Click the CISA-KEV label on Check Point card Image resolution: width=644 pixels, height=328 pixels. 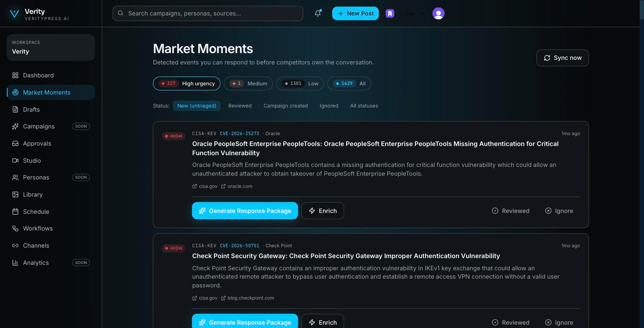point(204,246)
